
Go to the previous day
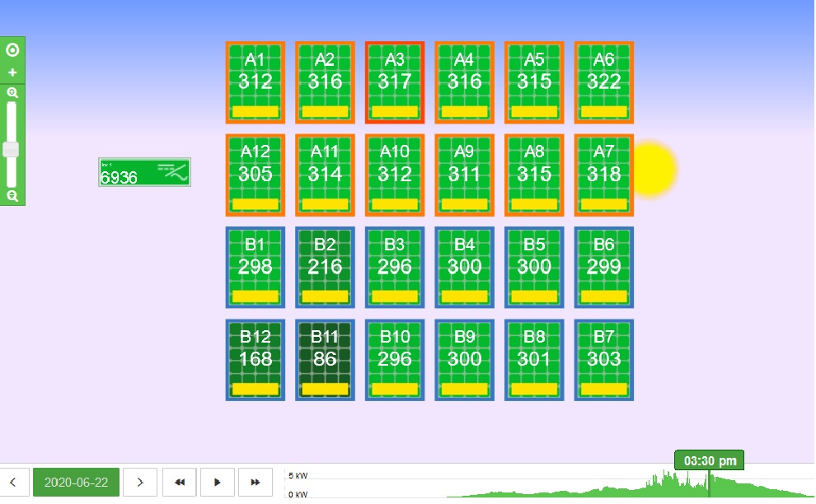coord(14,483)
